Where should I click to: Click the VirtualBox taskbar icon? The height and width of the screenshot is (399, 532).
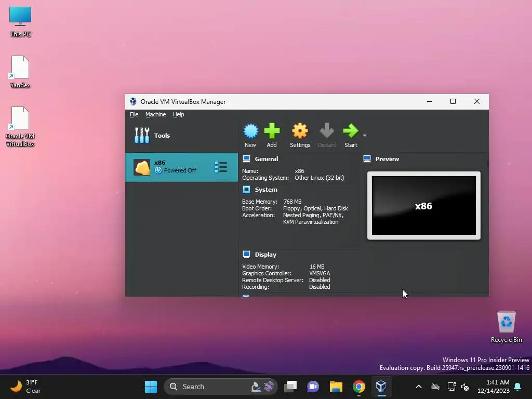tap(381, 387)
